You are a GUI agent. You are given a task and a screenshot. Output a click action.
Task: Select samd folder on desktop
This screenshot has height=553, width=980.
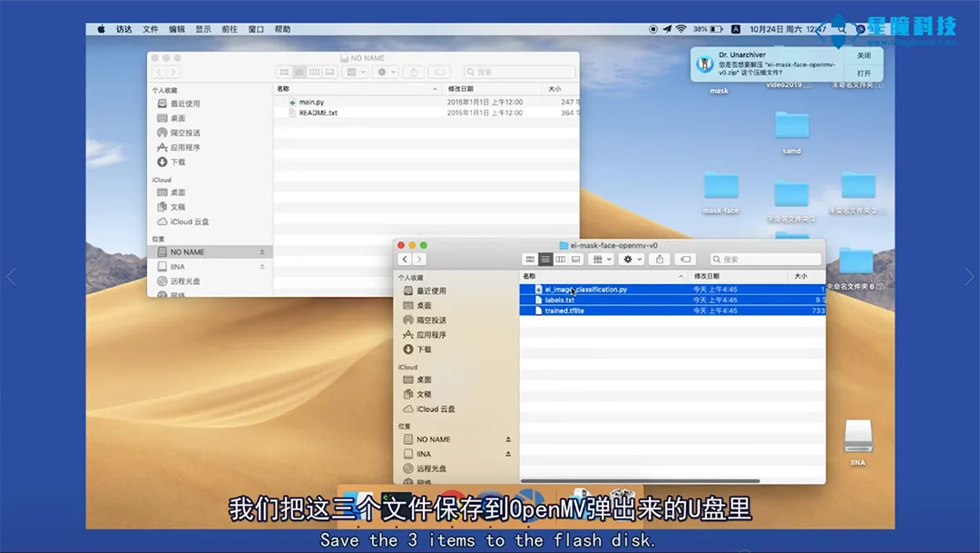click(x=792, y=132)
